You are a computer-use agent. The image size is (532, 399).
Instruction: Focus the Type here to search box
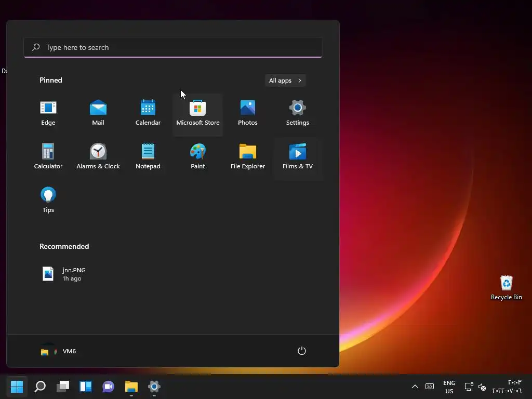[173, 47]
